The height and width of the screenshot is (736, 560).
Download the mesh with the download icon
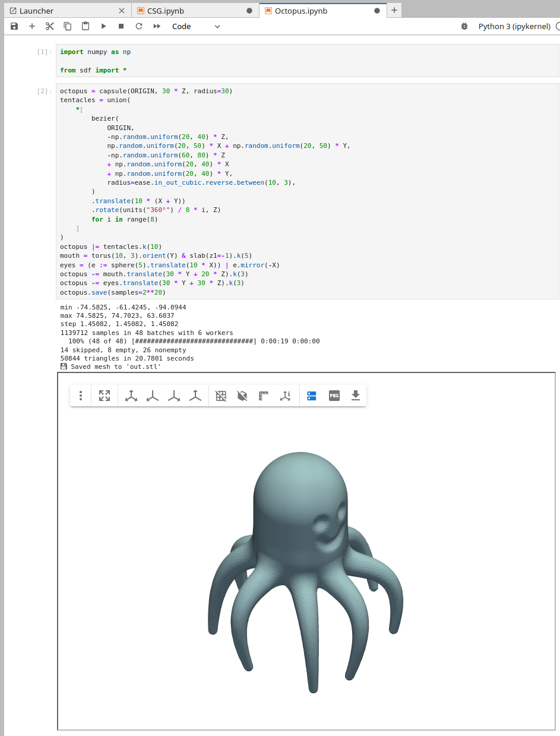[x=356, y=396]
